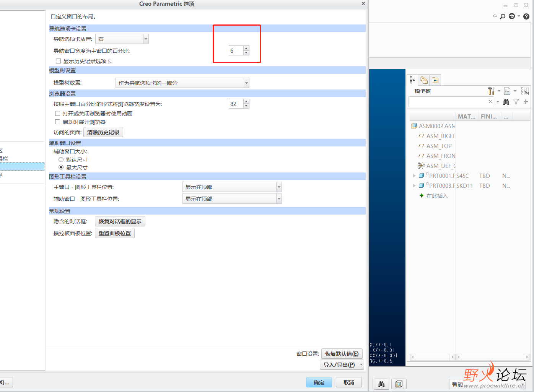This screenshot has height=392, width=534.
Task: Open the Help question mark icon
Action: point(526,16)
